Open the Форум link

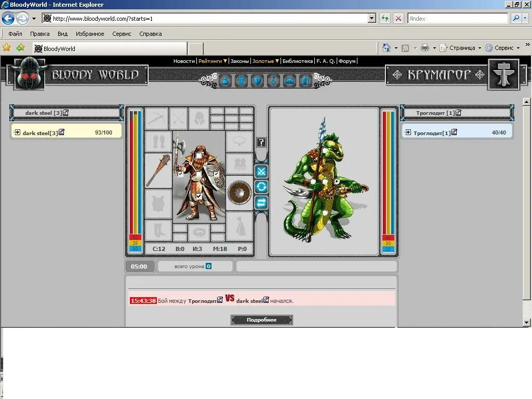(x=347, y=61)
